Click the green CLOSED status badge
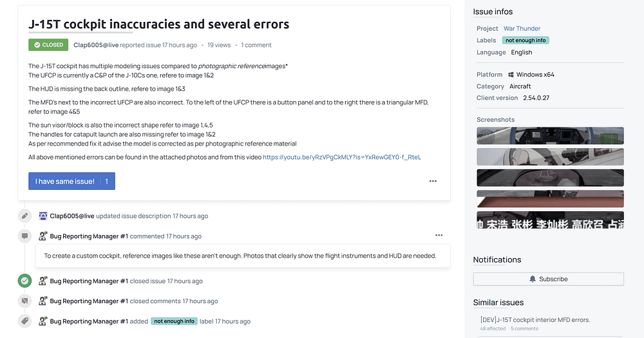The image size is (644, 338). point(48,45)
